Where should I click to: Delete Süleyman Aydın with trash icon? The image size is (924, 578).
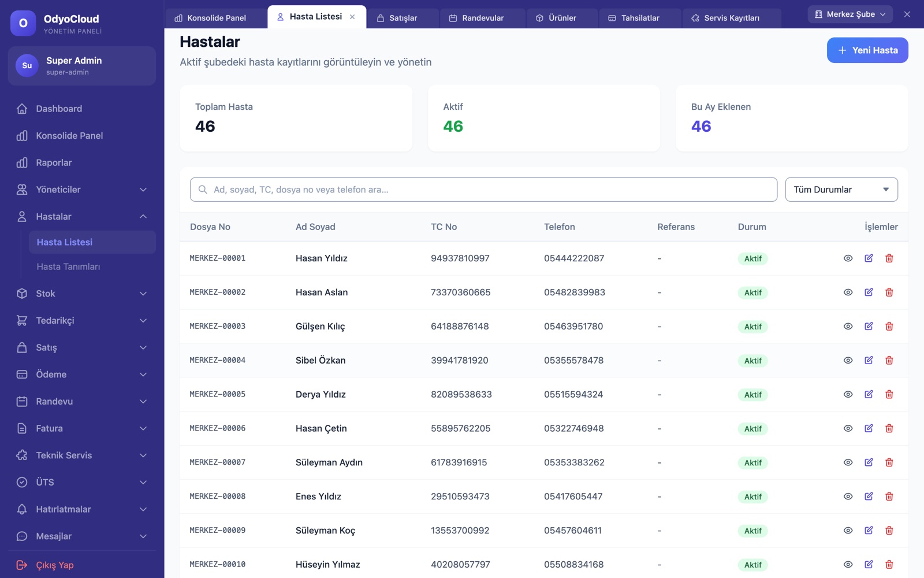pos(889,462)
